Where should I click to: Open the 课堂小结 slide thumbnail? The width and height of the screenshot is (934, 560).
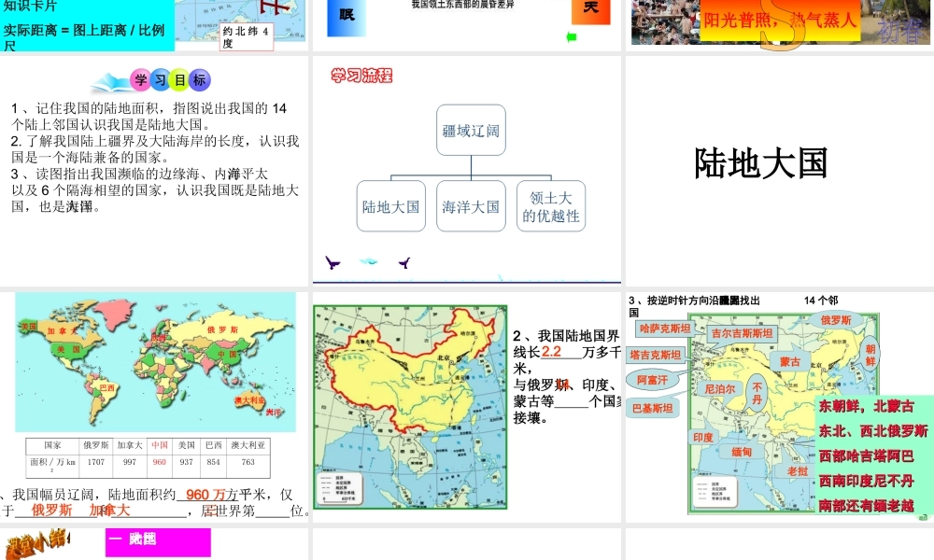coord(154,544)
